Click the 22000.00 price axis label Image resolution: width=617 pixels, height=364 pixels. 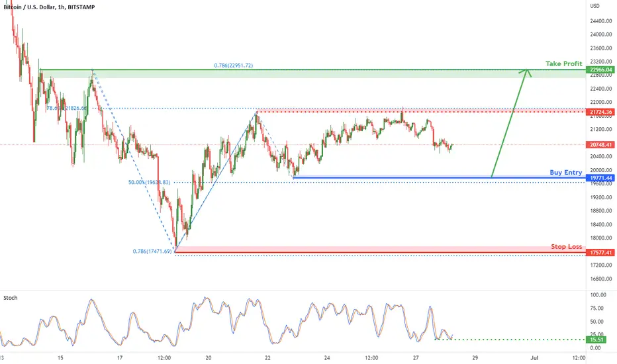point(601,103)
